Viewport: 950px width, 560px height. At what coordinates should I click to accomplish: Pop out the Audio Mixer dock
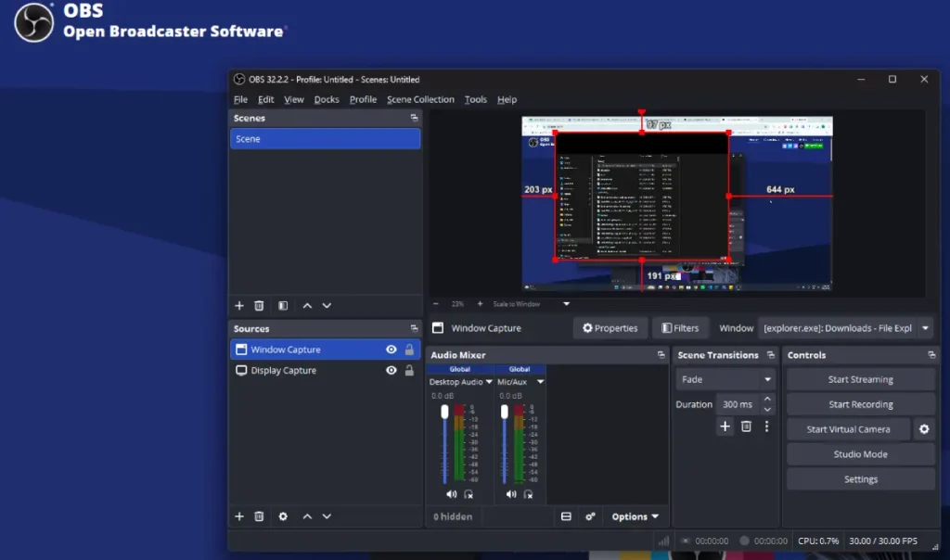point(661,355)
